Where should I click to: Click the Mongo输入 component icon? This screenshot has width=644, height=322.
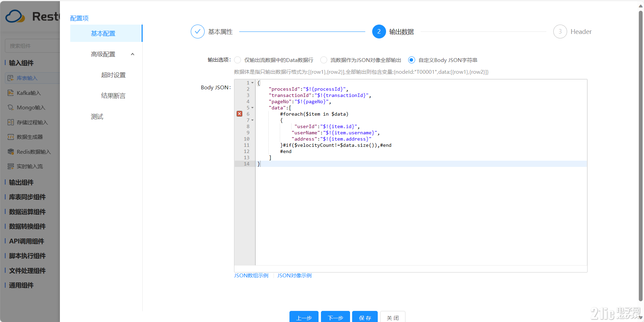pyautogui.click(x=11, y=107)
